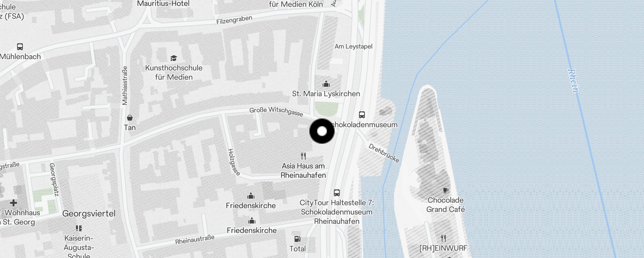The width and height of the screenshot is (644, 258).
Task: Click the Asia Haus restaurant fork icon
Action: (x=303, y=156)
